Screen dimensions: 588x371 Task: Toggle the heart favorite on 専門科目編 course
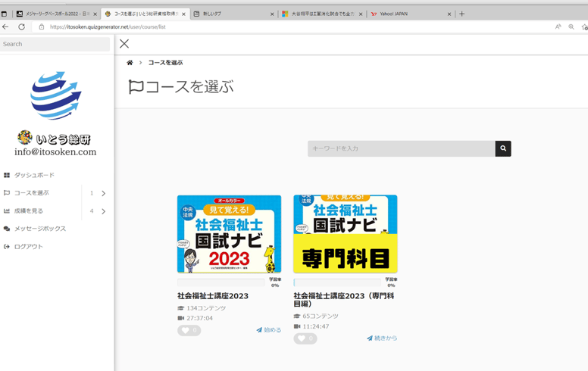[x=305, y=338]
